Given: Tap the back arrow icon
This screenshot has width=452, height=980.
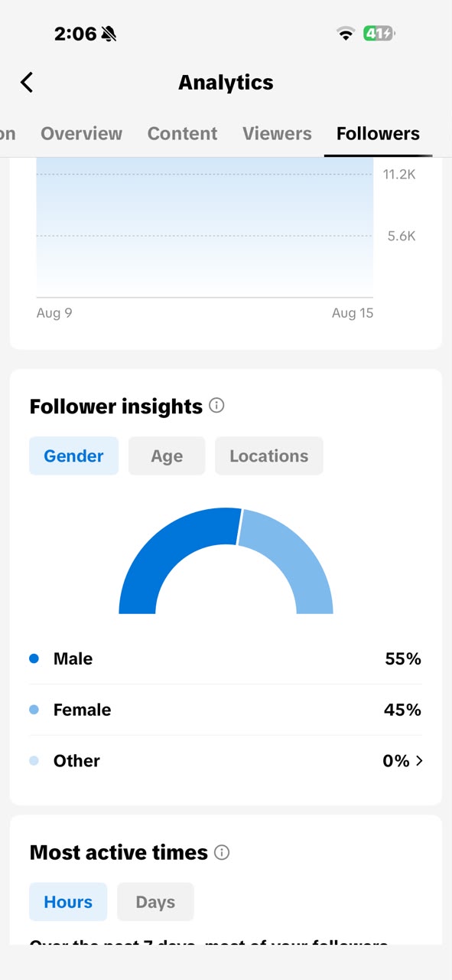Looking at the screenshot, I should tap(27, 82).
